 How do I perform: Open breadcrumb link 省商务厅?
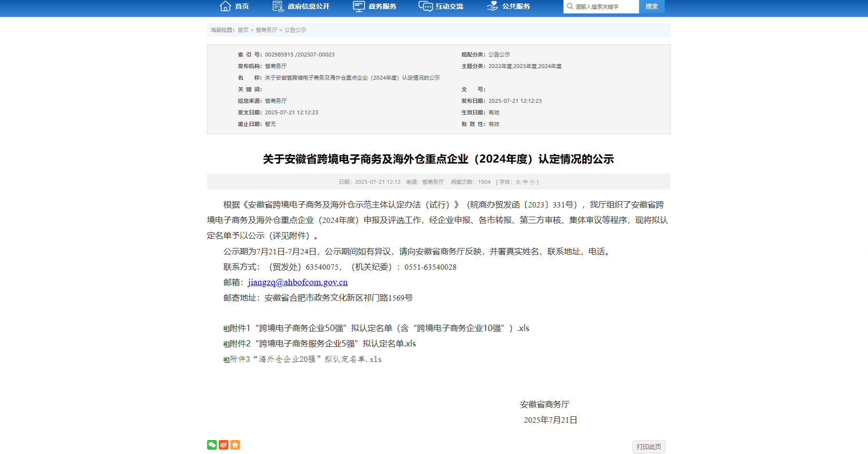point(266,30)
